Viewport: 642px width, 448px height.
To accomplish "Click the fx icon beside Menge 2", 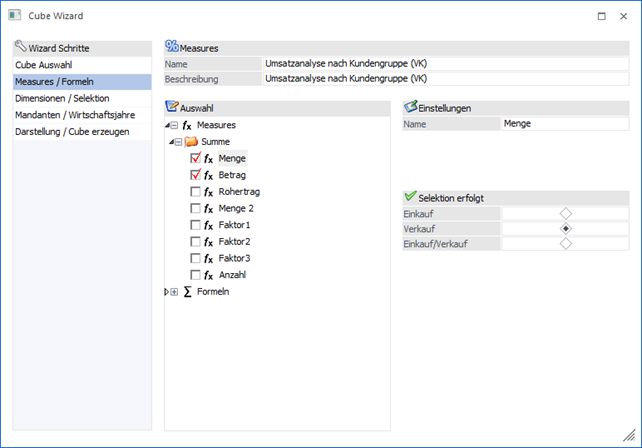I will 208,208.
